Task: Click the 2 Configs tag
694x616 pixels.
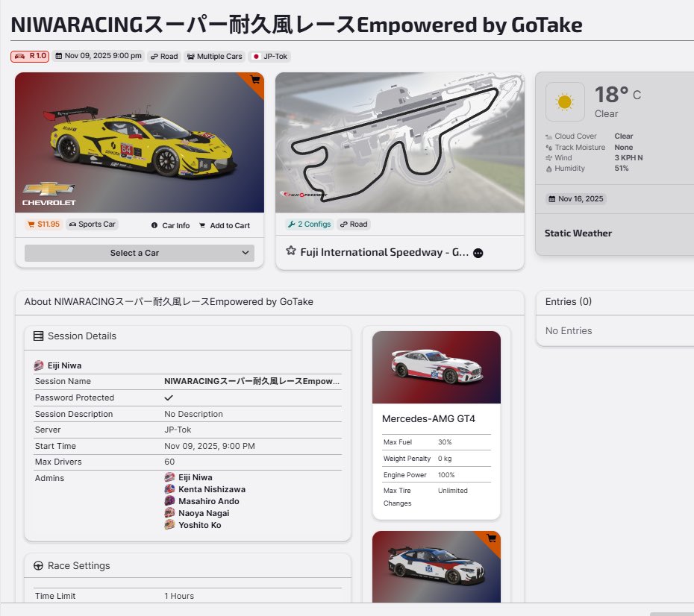Action: coord(310,224)
